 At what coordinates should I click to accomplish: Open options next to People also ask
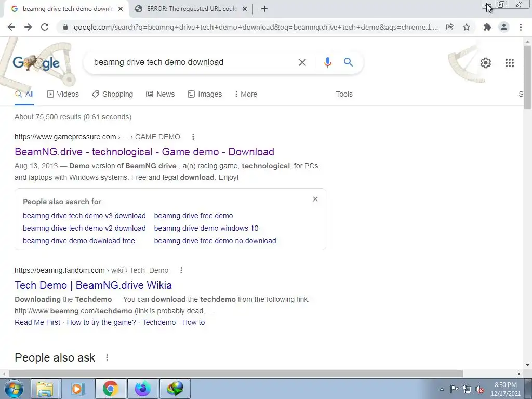coord(107,357)
